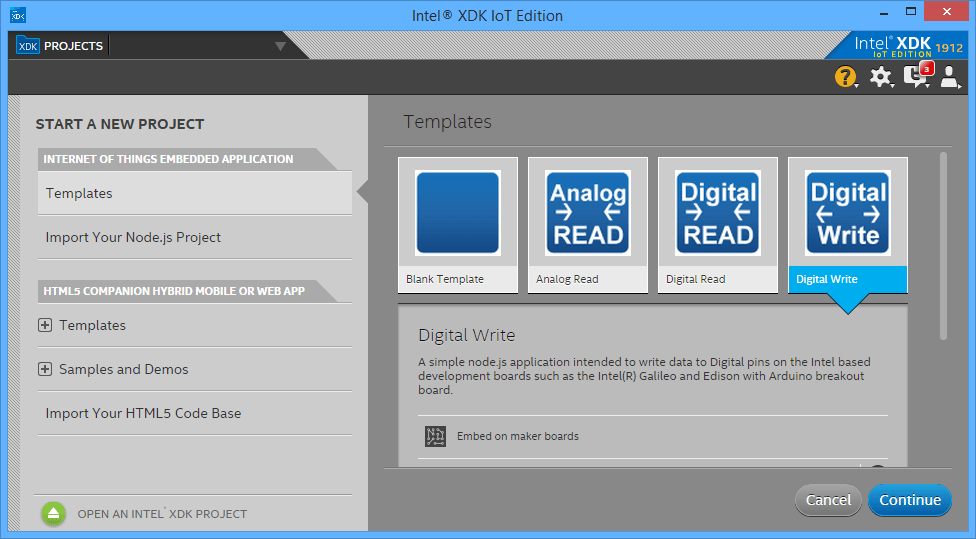Expand the HTML5 Templates section
This screenshot has width=976, height=539.
(44, 325)
